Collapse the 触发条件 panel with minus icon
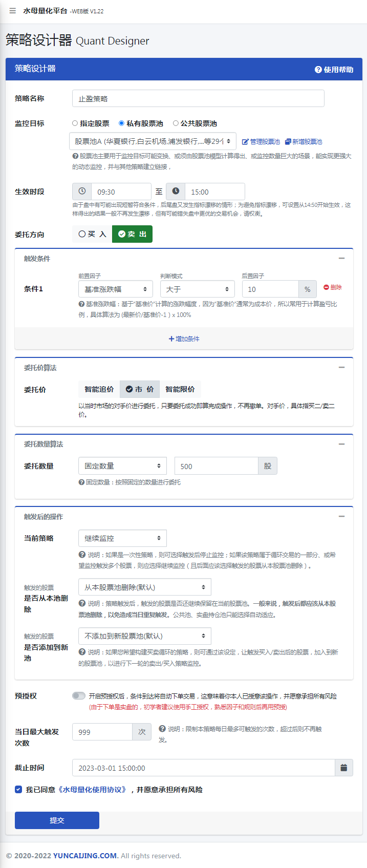367x868 pixels. [341, 259]
